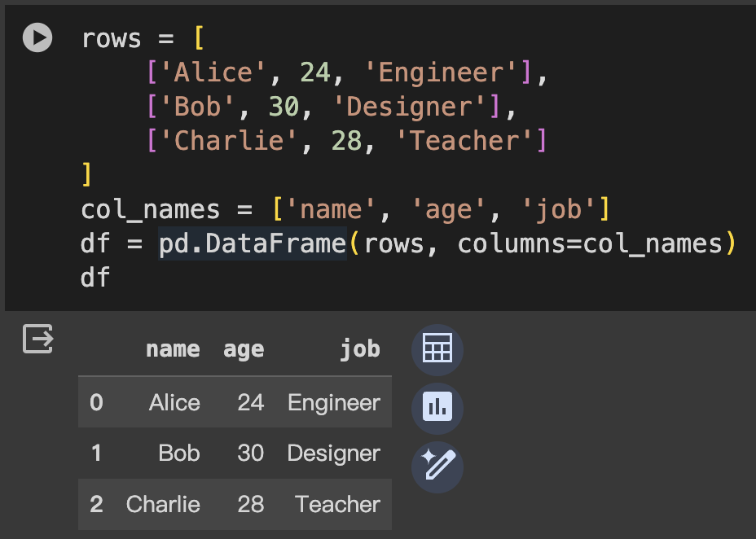Click the suggest charts icon
756x539 pixels.
pyautogui.click(x=437, y=408)
